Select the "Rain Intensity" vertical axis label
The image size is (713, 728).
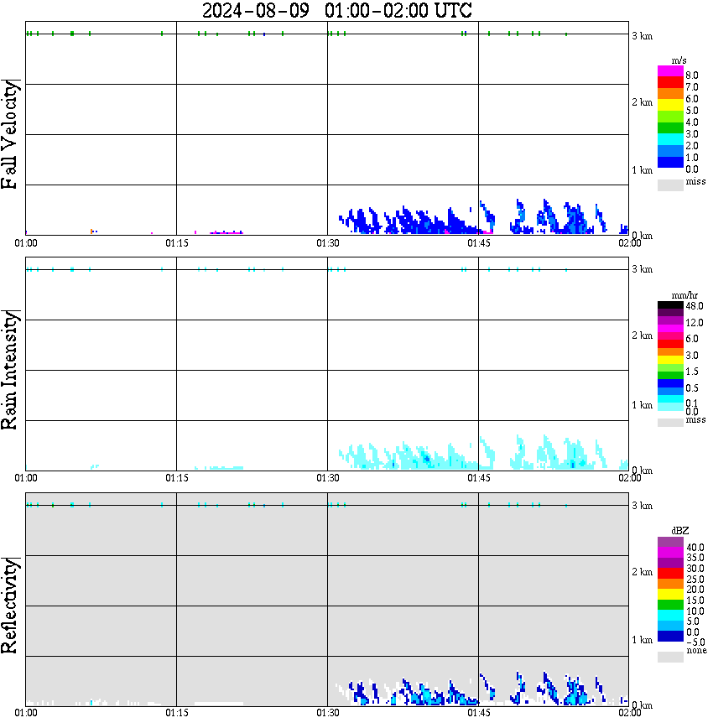point(10,370)
